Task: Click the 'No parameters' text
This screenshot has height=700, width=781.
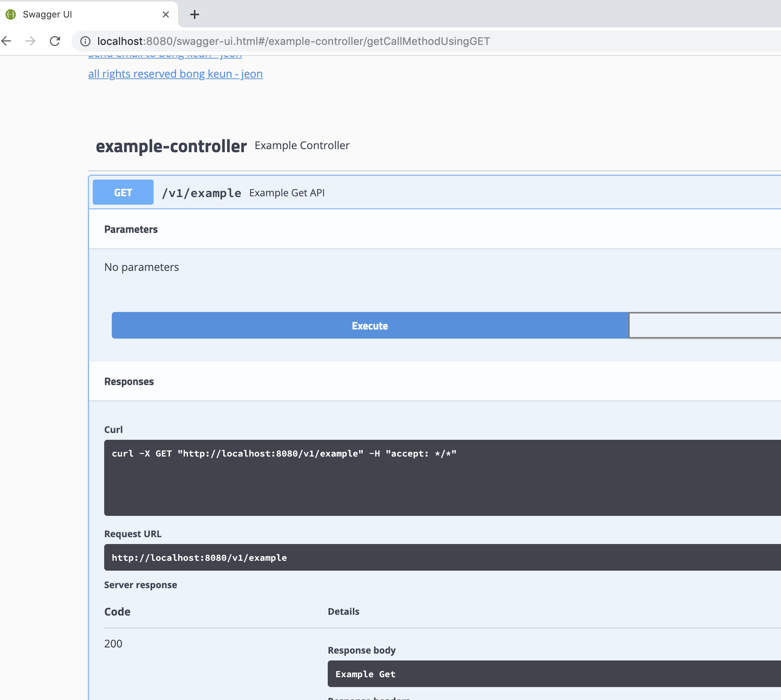Action: 141,267
